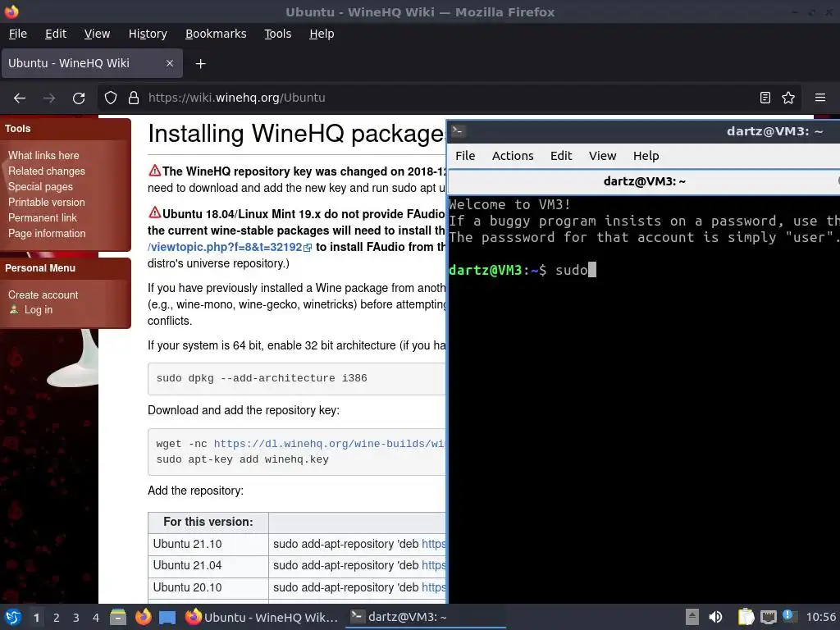Viewport: 840px width, 630px height.
Task: Open the shield tracking protection icon
Action: pos(111,98)
